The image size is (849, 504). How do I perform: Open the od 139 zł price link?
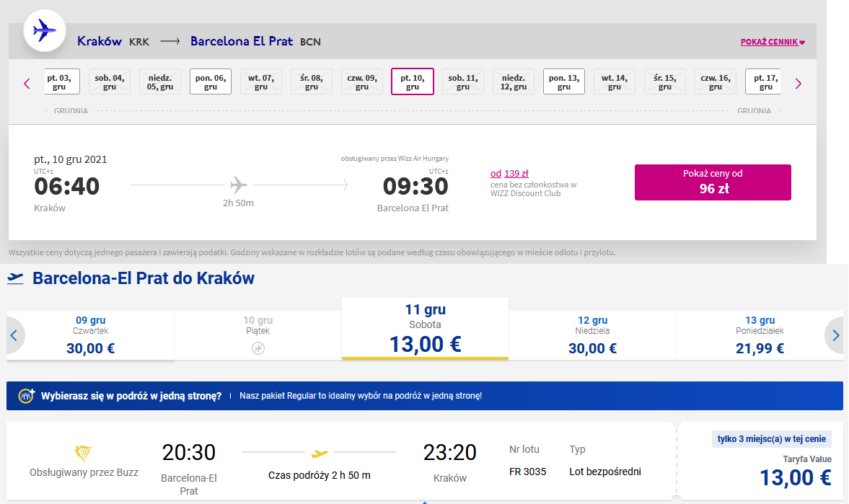coord(509,173)
